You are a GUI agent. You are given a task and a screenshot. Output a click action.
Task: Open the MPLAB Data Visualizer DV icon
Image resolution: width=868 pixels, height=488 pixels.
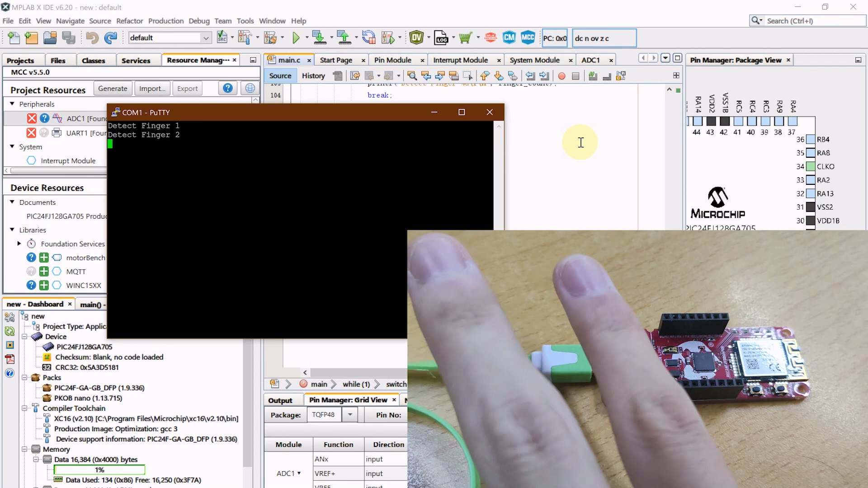[416, 38]
